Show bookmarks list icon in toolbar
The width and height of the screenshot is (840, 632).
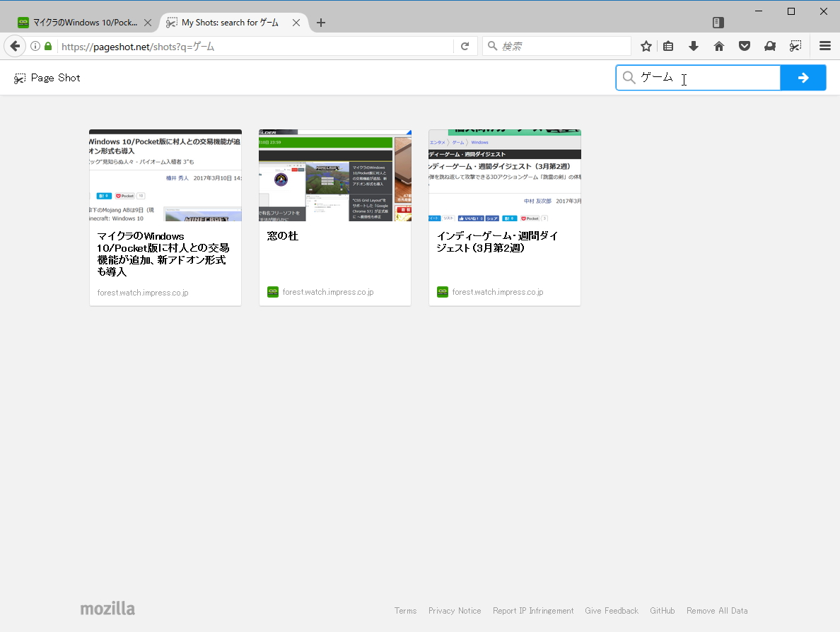[668, 46]
